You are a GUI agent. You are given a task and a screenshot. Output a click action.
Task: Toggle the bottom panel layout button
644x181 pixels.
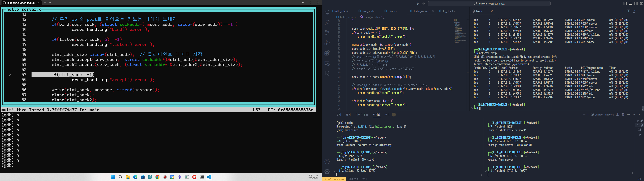pos(630,4)
